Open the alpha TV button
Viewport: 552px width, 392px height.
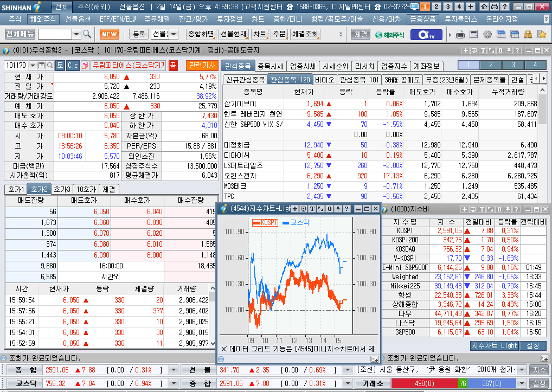click(x=427, y=35)
